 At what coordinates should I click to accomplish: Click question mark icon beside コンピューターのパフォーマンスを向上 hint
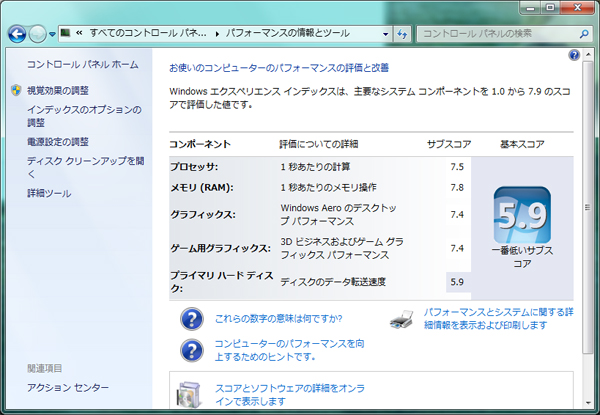coord(192,350)
